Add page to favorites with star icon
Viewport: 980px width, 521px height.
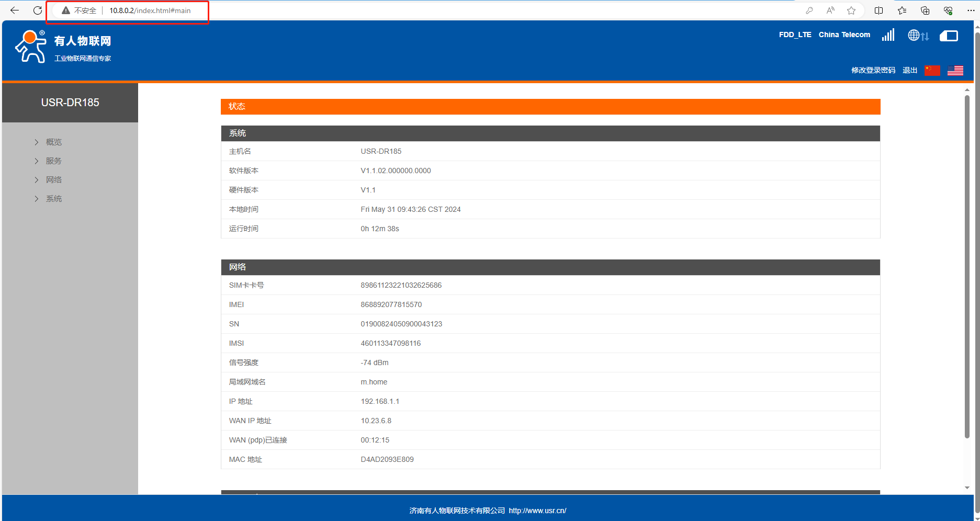pyautogui.click(x=851, y=10)
